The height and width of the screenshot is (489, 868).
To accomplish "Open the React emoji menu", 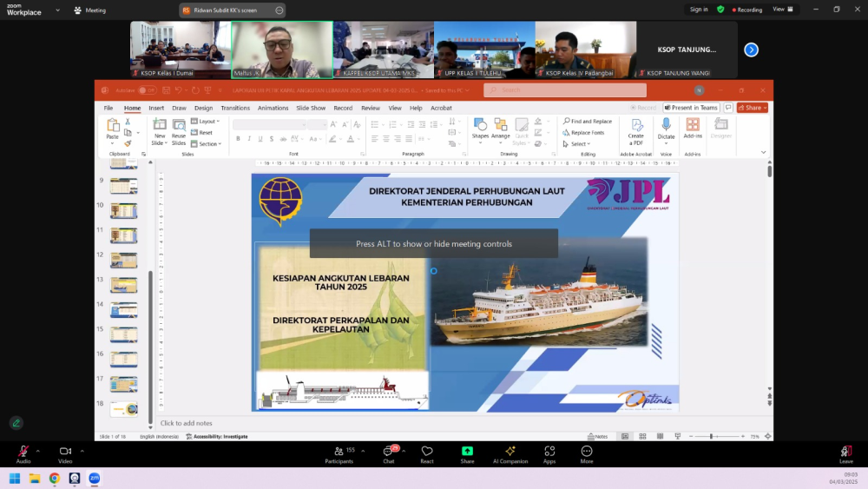I will pyautogui.click(x=427, y=454).
